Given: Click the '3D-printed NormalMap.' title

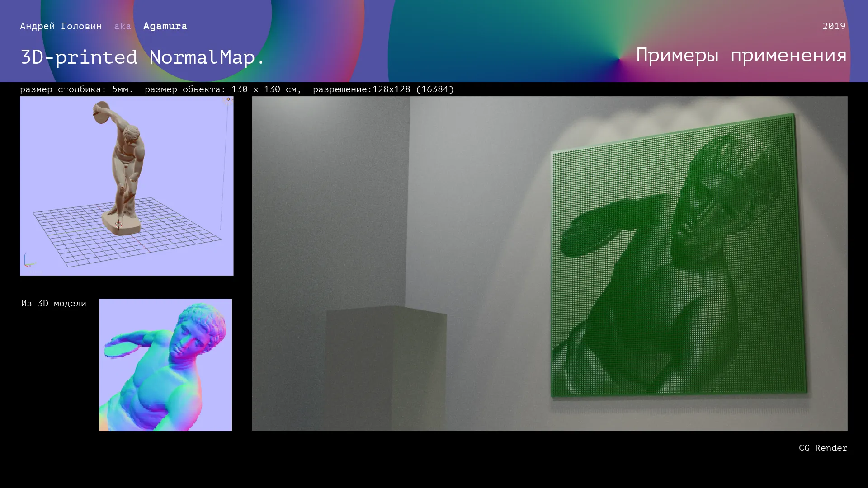Looking at the screenshot, I should click(142, 57).
